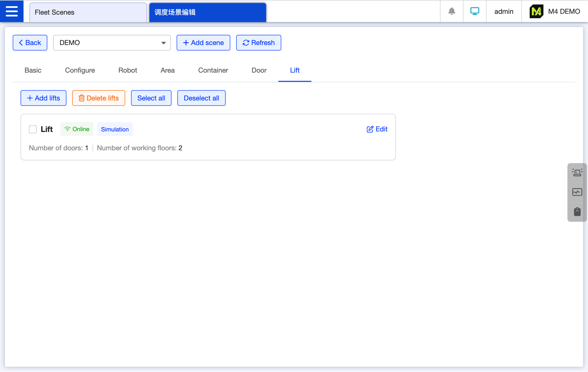Check the Lift card checkbox
The height and width of the screenshot is (372, 588).
33,129
